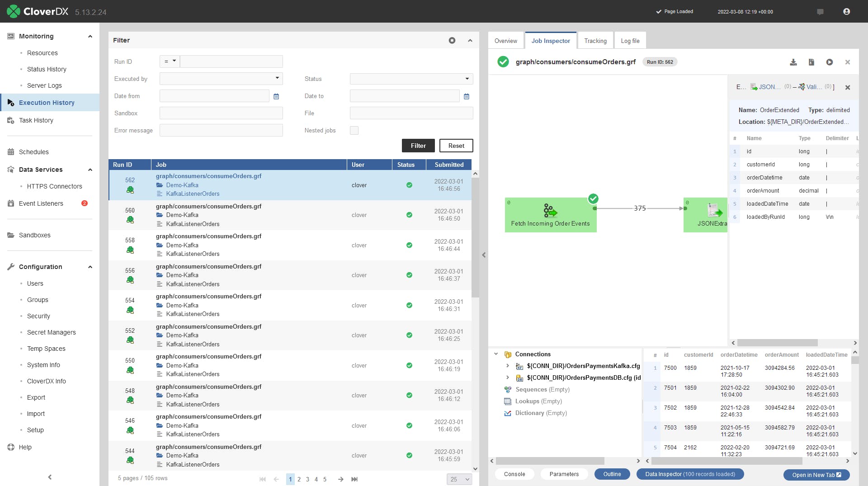Open the Date to calendar picker
The image size is (868, 486).
click(x=467, y=96)
